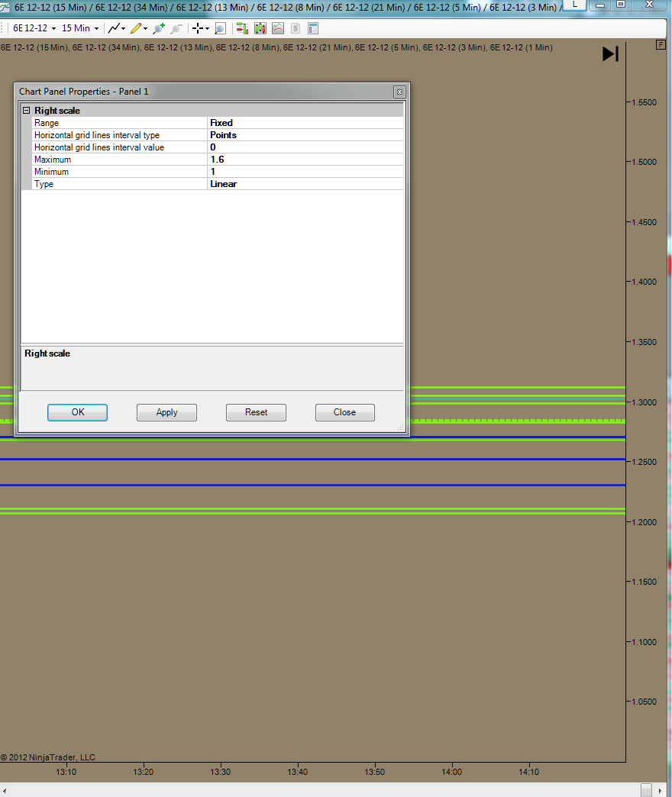The image size is (672, 797).
Task: Confirm the dialog with OK
Action: point(77,412)
